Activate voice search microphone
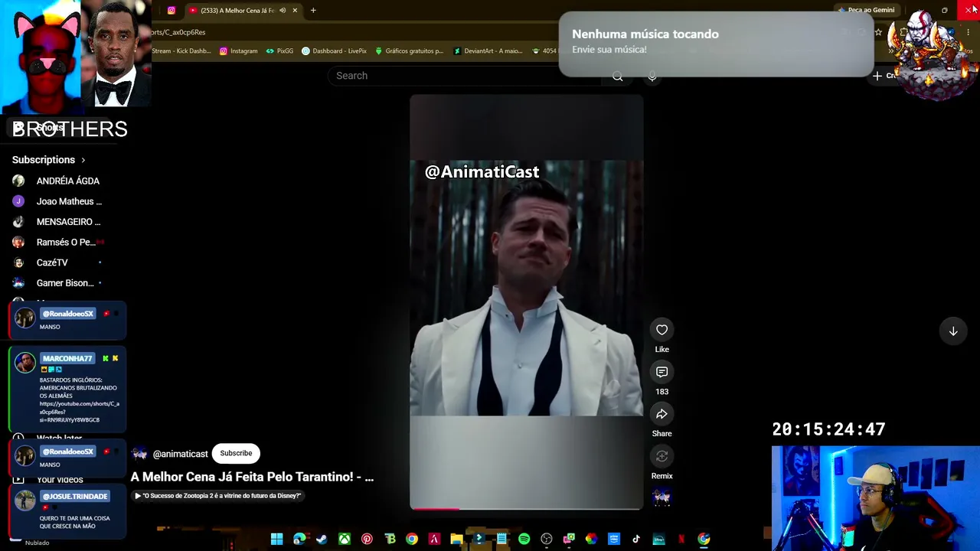The height and width of the screenshot is (551, 980). 652,76
